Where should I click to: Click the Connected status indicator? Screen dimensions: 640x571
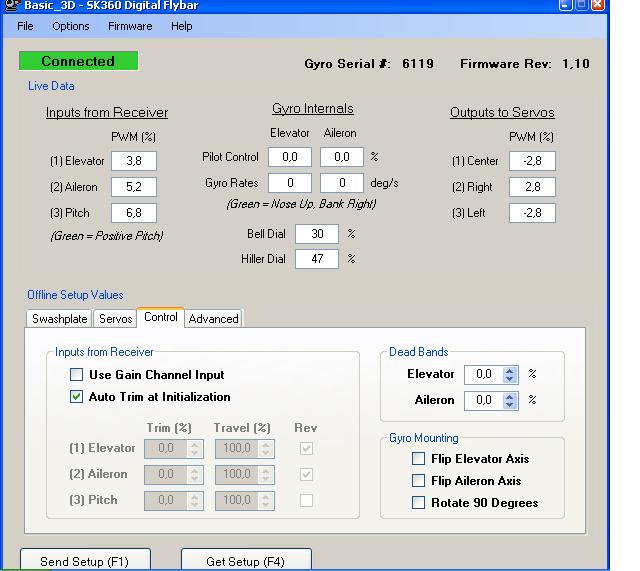(x=78, y=61)
